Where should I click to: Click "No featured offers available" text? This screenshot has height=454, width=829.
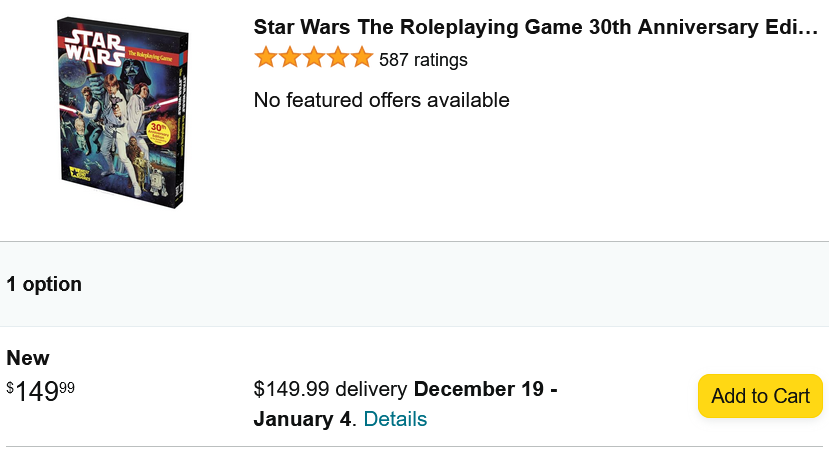point(381,100)
